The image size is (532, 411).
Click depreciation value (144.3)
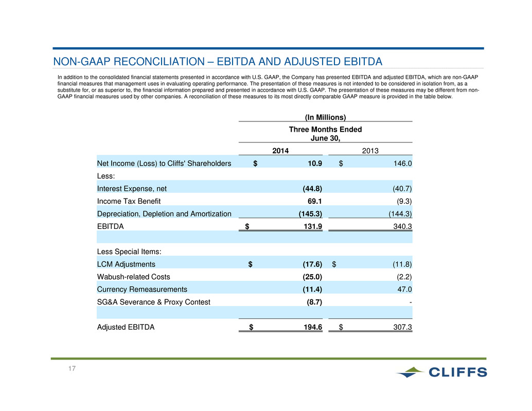(400, 214)
